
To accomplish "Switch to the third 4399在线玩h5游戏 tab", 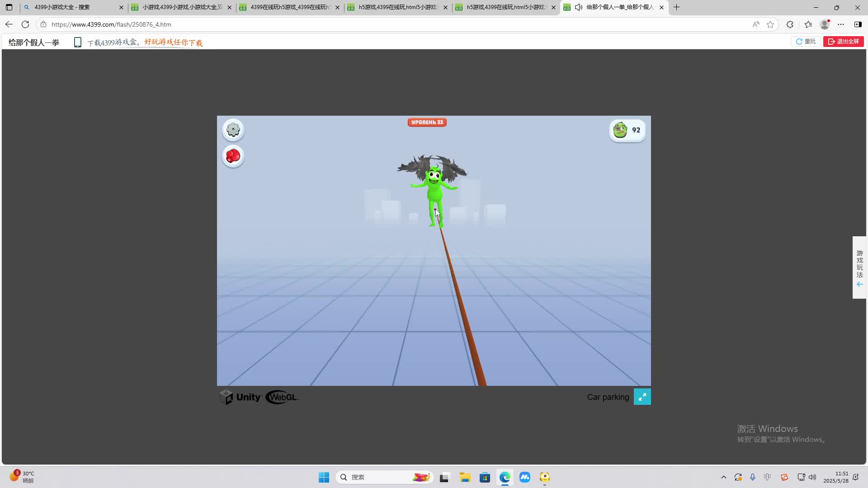I will pos(289,7).
